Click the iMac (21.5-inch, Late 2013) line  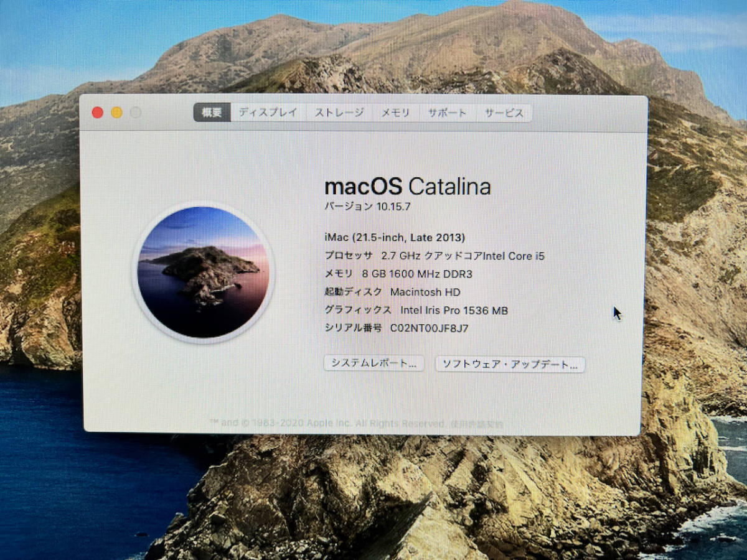(395, 237)
